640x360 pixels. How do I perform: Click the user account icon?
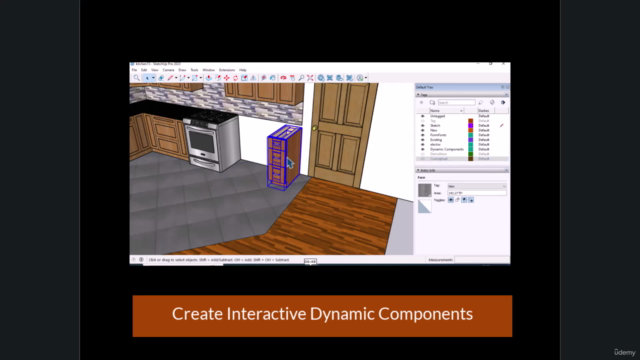[x=360, y=78]
